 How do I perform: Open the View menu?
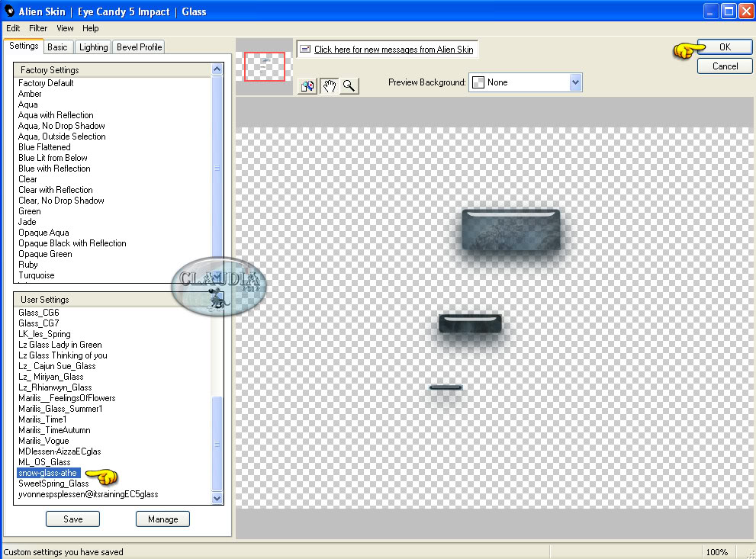click(65, 28)
